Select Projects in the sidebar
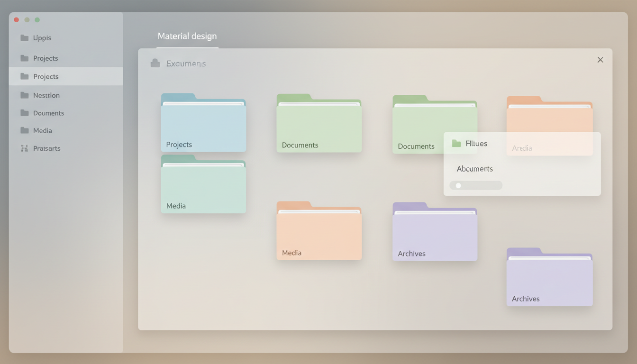The height and width of the screenshot is (364, 637). click(45, 58)
